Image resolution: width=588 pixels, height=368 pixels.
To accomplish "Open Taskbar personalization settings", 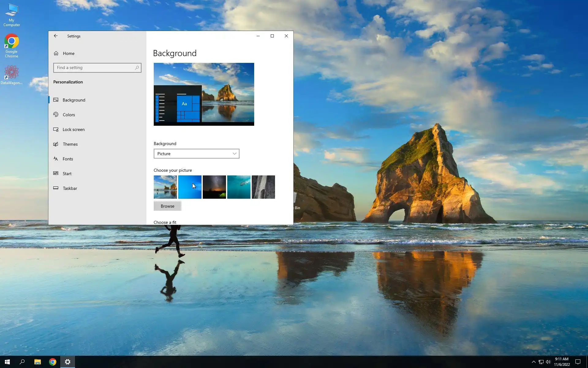I will point(70,188).
